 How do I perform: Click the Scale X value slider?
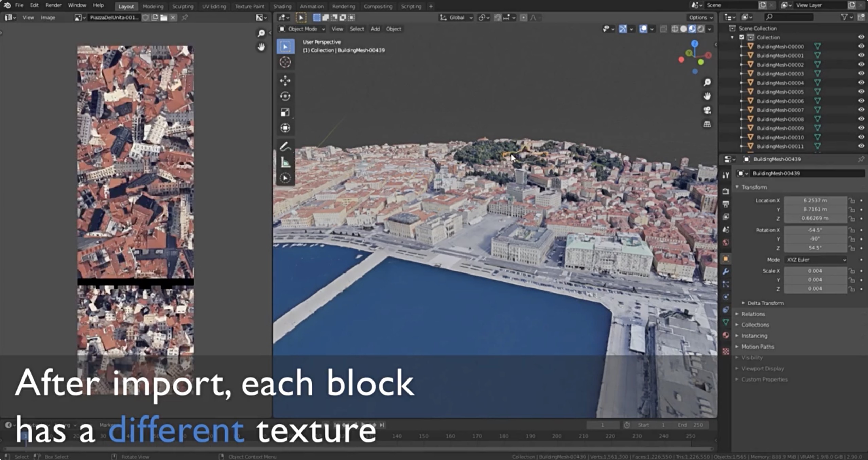815,271
